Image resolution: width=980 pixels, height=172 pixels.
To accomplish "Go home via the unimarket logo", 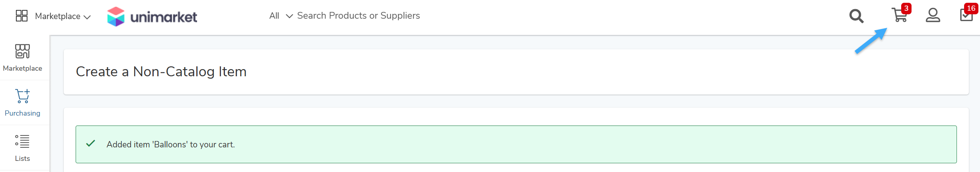I will 152,17.
